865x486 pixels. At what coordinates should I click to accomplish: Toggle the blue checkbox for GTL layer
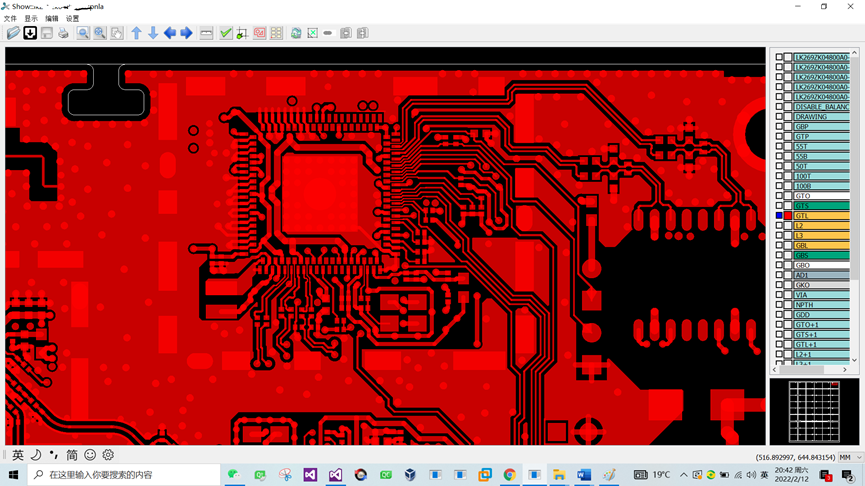pyautogui.click(x=779, y=216)
